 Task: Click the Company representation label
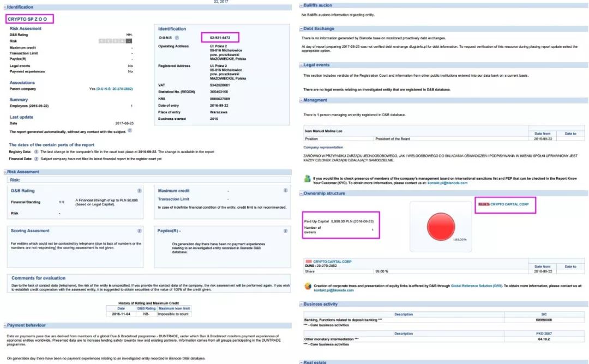pos(323,148)
